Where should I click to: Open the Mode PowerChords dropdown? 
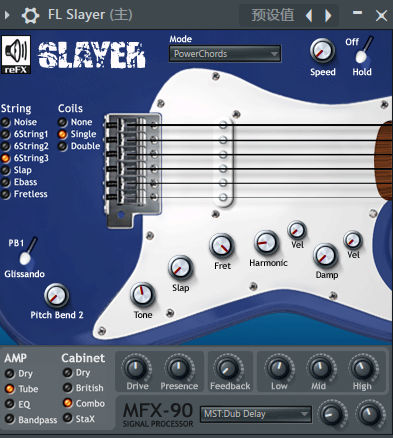pos(225,54)
